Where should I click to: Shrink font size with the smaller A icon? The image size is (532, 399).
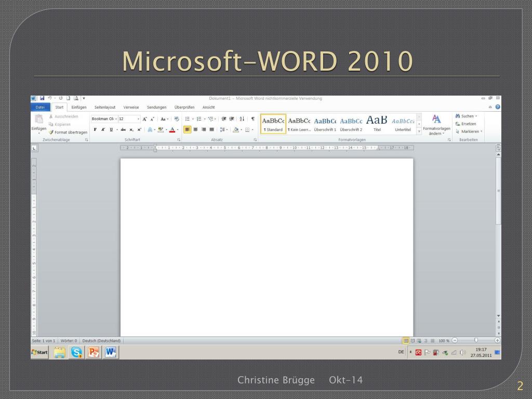152,119
